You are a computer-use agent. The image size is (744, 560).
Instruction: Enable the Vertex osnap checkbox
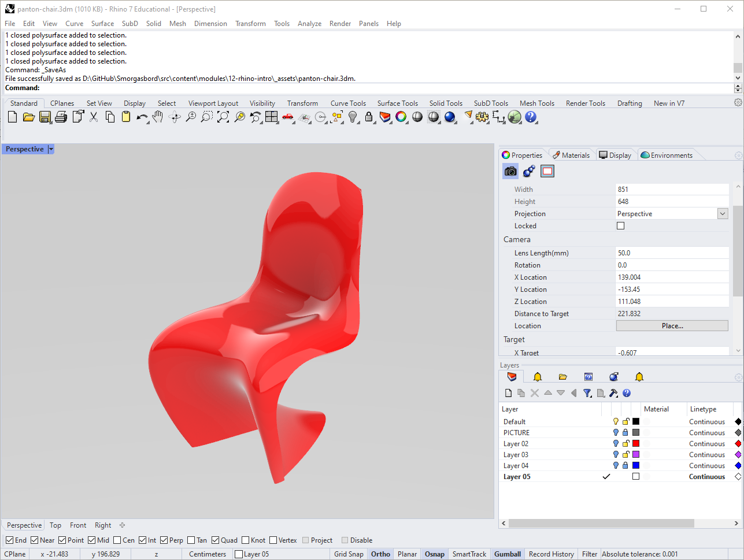(273, 540)
